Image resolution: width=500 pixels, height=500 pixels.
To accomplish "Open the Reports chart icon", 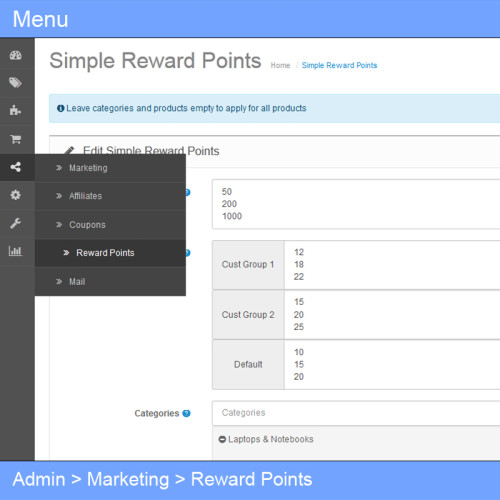I will click(x=15, y=251).
